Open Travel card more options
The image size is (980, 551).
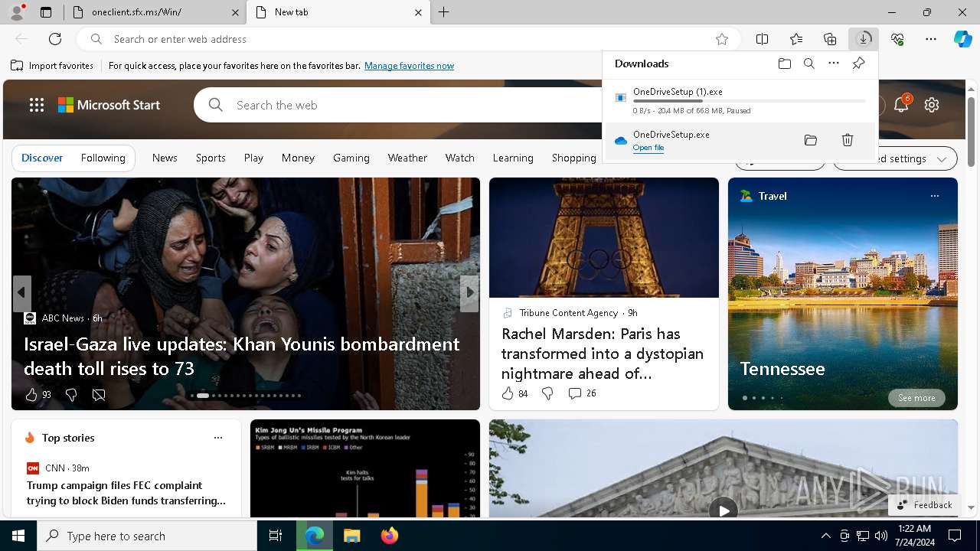click(935, 196)
